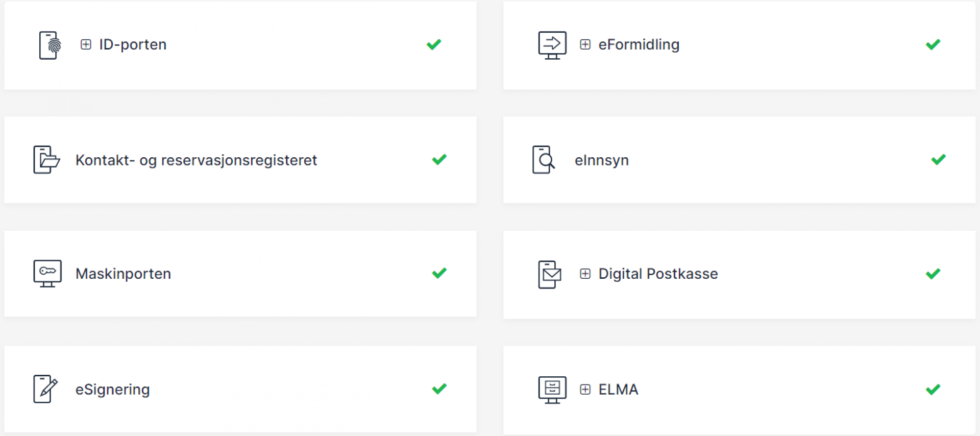The width and height of the screenshot is (980, 436).
Task: Click the Maskinporten key monitor icon
Action: (x=47, y=273)
